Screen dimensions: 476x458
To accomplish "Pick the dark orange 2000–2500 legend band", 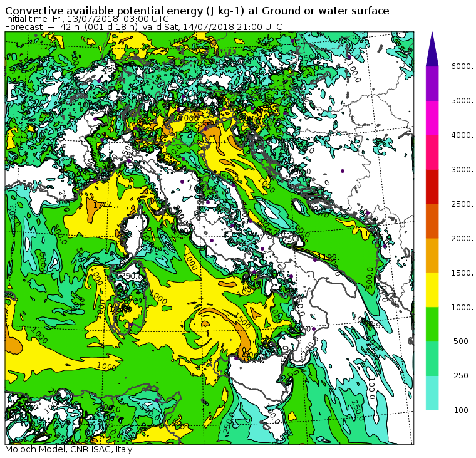I will 432,221.
